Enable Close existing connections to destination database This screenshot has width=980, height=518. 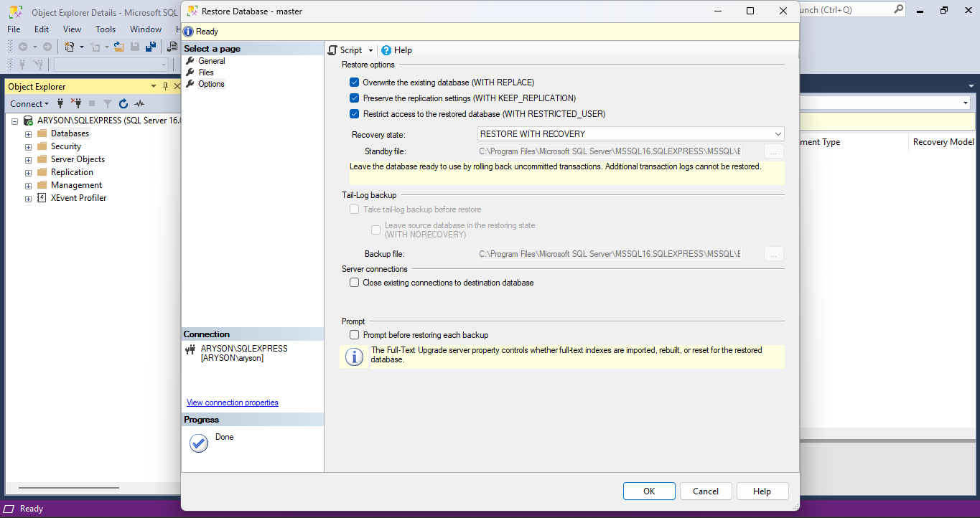(x=354, y=282)
